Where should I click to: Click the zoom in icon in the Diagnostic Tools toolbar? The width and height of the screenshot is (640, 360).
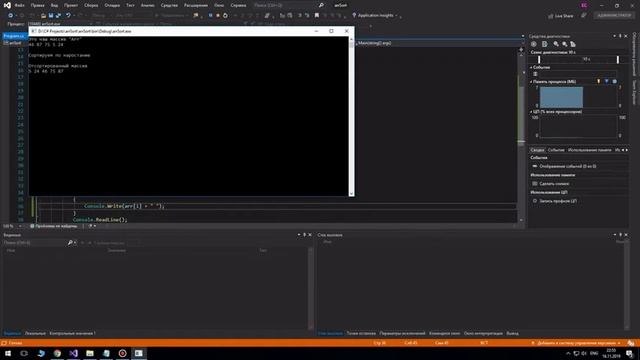click(x=556, y=44)
